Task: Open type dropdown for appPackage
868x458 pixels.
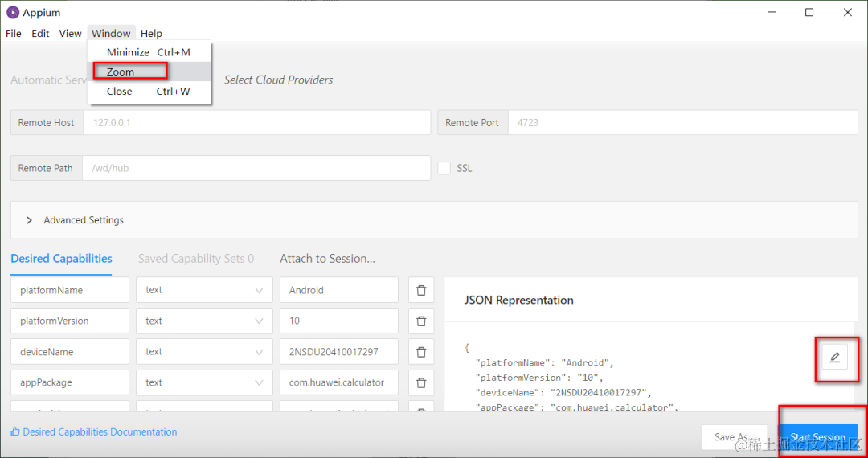Action: click(204, 382)
